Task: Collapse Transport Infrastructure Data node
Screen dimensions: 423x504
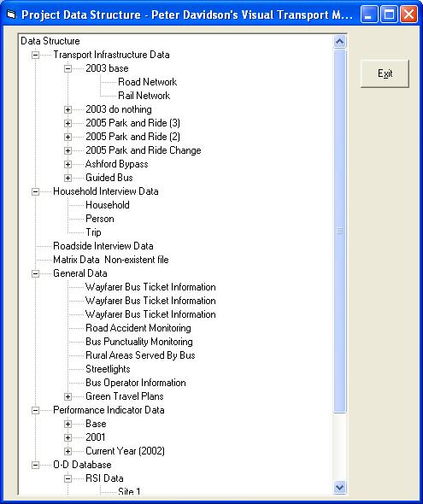Action: pyautogui.click(x=35, y=55)
